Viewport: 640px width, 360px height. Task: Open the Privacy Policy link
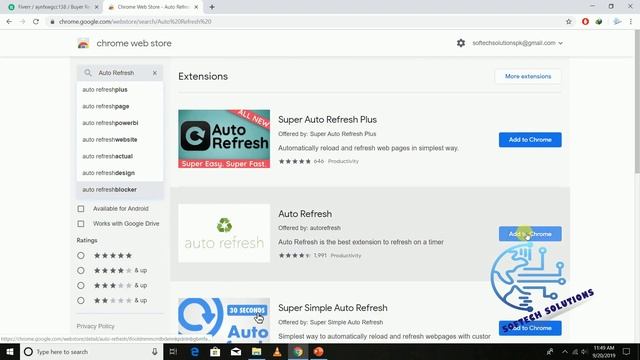[x=96, y=326]
